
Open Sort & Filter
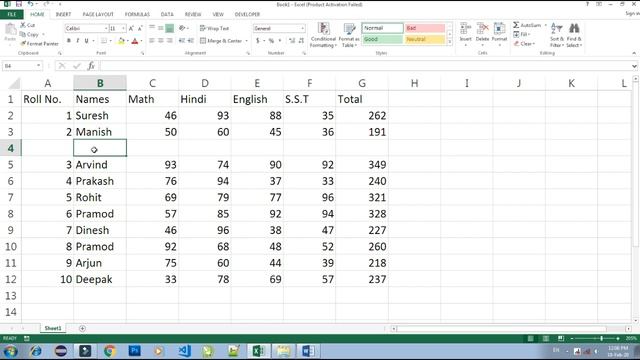(556, 35)
